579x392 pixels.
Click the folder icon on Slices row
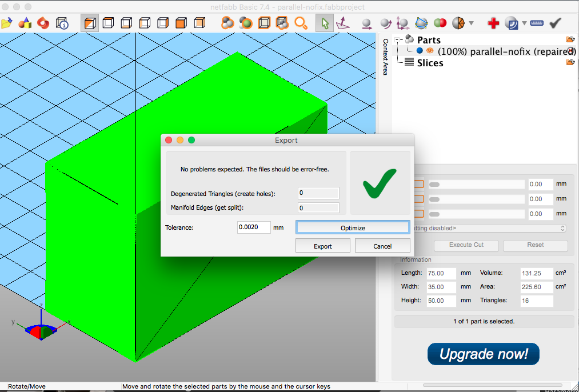coord(570,62)
